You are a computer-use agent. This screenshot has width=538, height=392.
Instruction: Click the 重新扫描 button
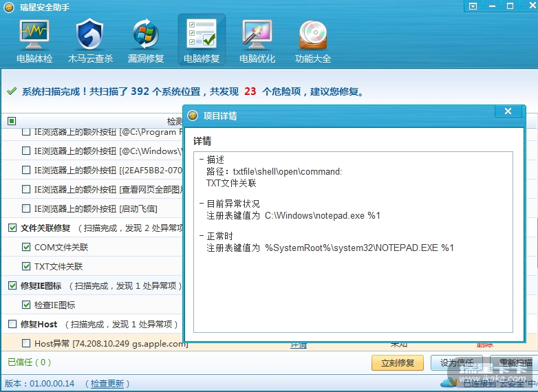click(515, 363)
